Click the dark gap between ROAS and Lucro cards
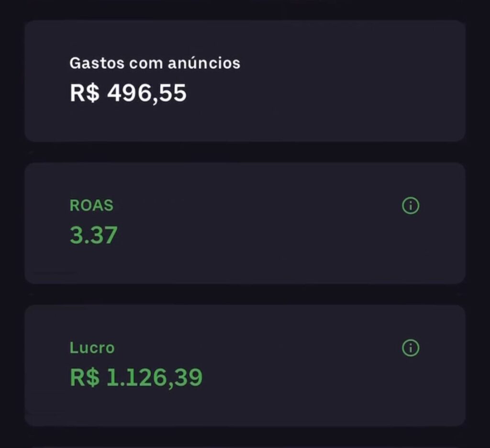 pos(245,295)
